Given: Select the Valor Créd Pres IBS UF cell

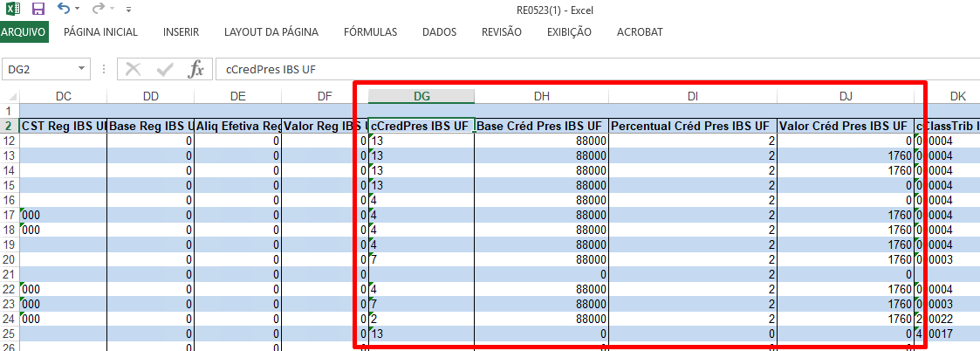Looking at the screenshot, I should (846, 126).
